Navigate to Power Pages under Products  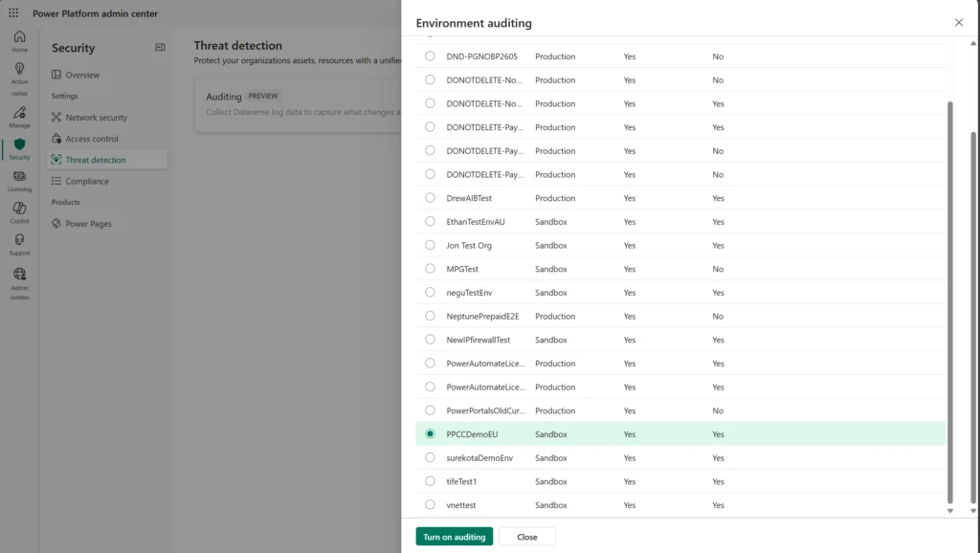click(87, 223)
